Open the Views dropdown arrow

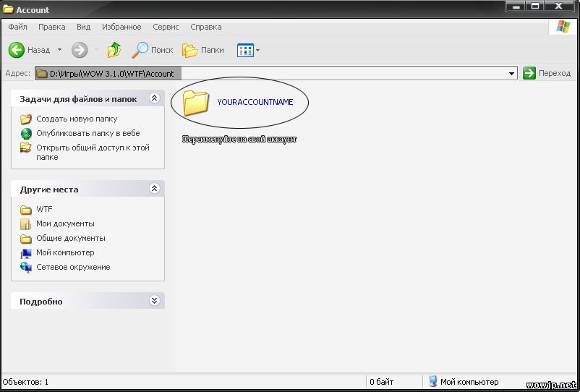258,51
